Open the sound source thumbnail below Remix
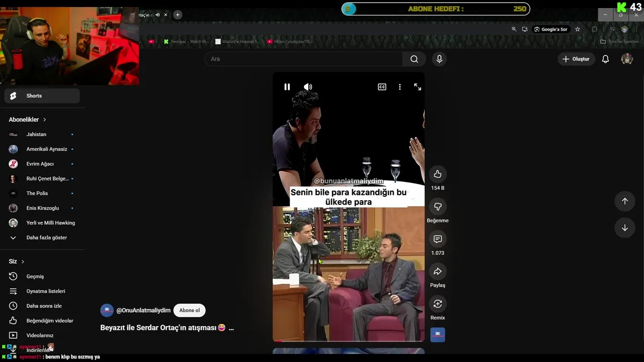The height and width of the screenshot is (362, 644). coord(438,335)
